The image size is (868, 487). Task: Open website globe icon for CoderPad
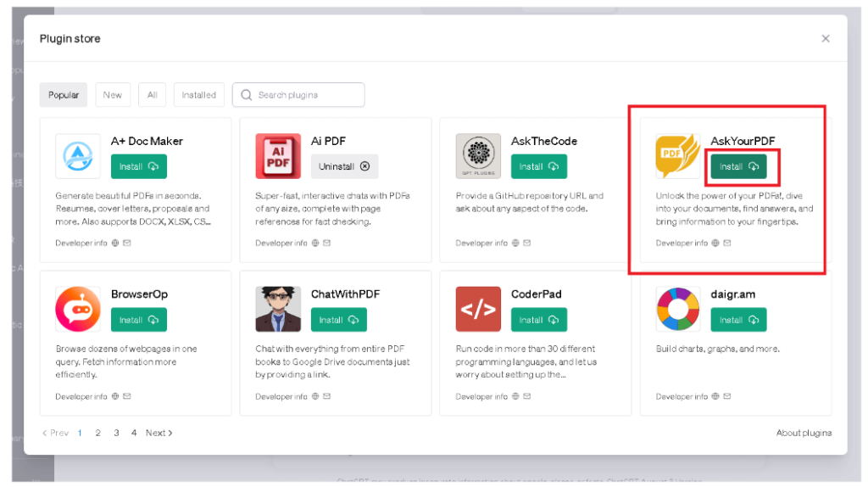(515, 396)
